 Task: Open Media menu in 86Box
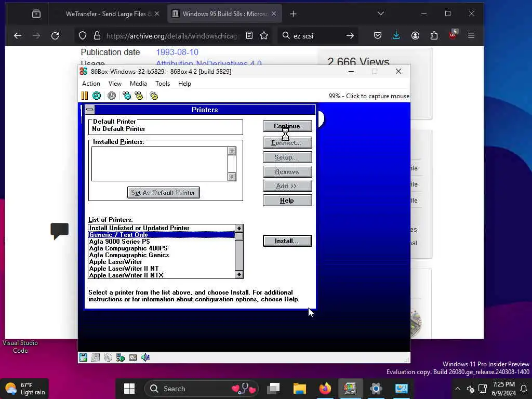click(138, 84)
